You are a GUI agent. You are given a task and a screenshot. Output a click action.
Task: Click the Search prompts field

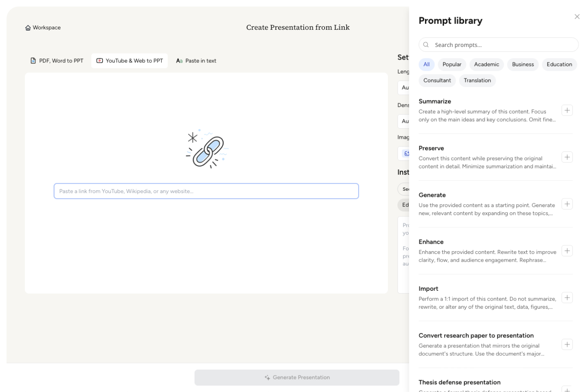pos(502,45)
